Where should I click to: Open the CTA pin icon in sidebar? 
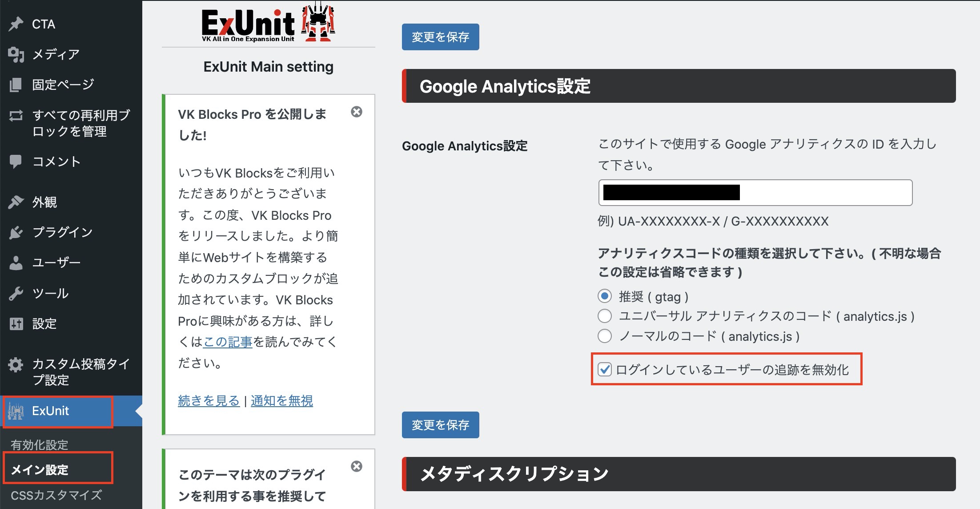pyautogui.click(x=16, y=24)
